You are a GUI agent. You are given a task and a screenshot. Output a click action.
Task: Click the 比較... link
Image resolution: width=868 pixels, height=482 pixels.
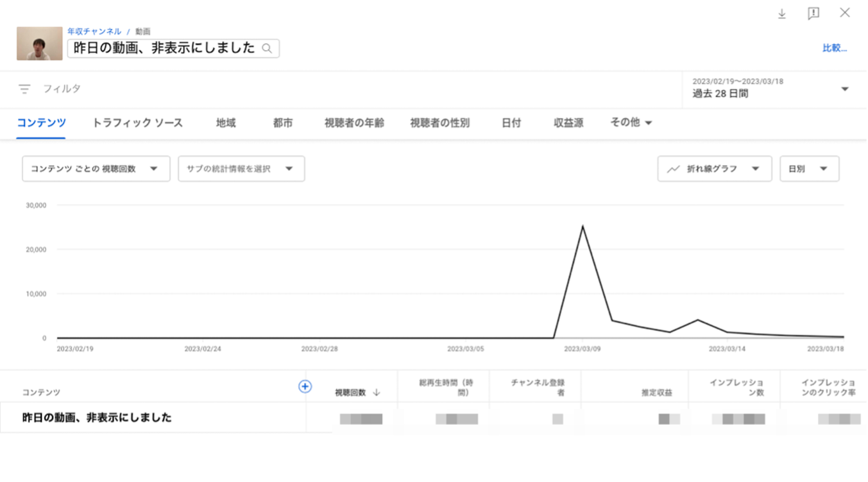coord(835,48)
